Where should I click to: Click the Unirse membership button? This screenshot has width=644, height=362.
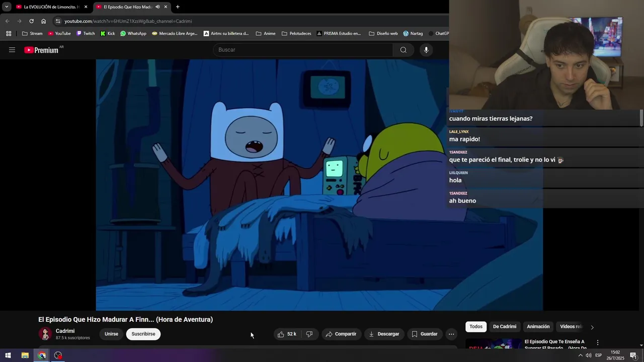point(111,334)
